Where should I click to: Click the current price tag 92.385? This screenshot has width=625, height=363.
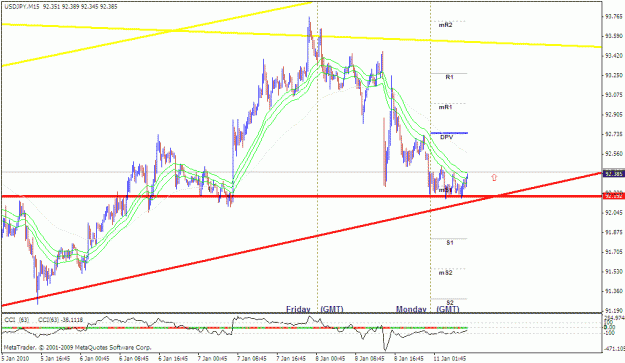point(613,174)
